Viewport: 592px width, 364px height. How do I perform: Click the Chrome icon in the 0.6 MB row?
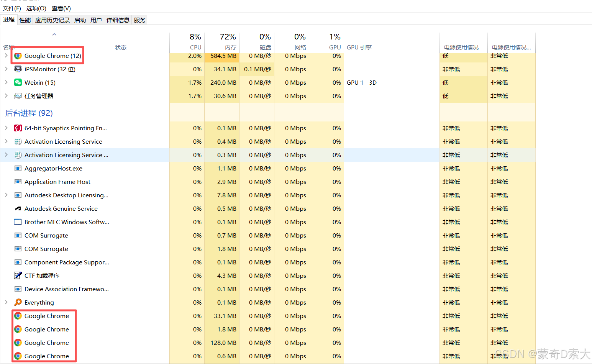[x=18, y=356]
